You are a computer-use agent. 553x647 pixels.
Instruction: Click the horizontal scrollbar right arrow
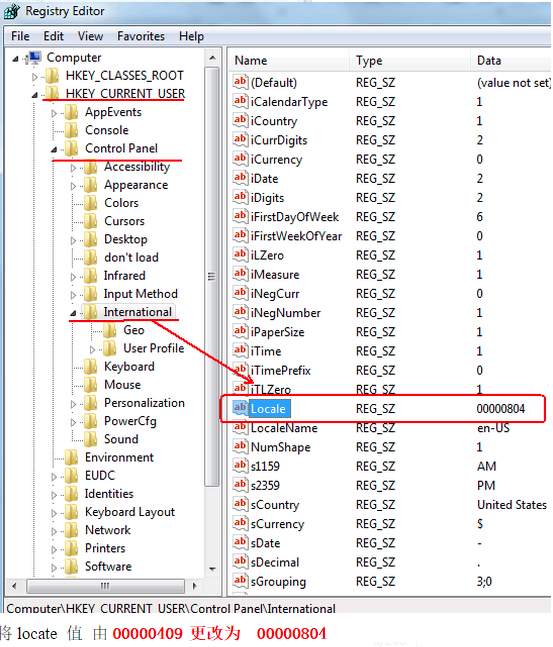(x=194, y=586)
